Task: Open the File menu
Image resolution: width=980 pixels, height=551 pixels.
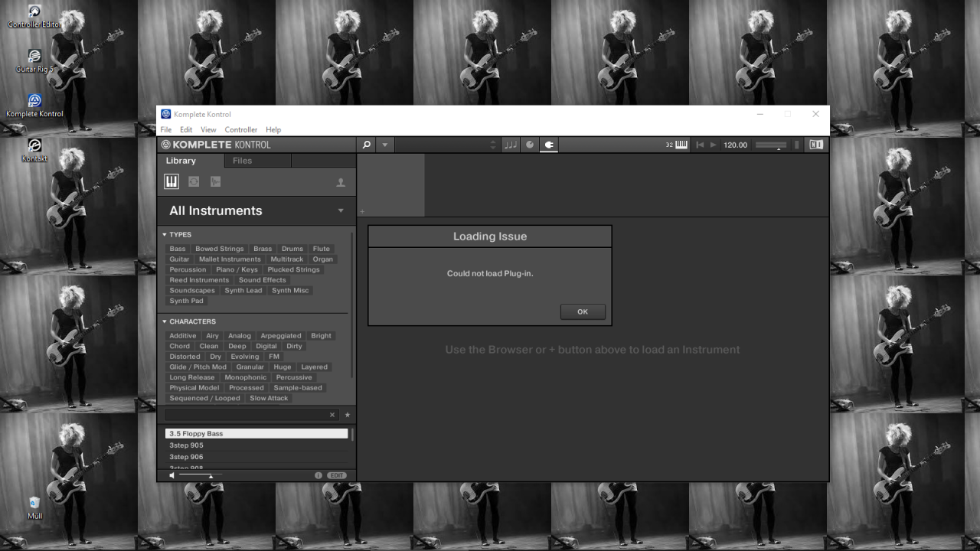Action: click(x=165, y=129)
